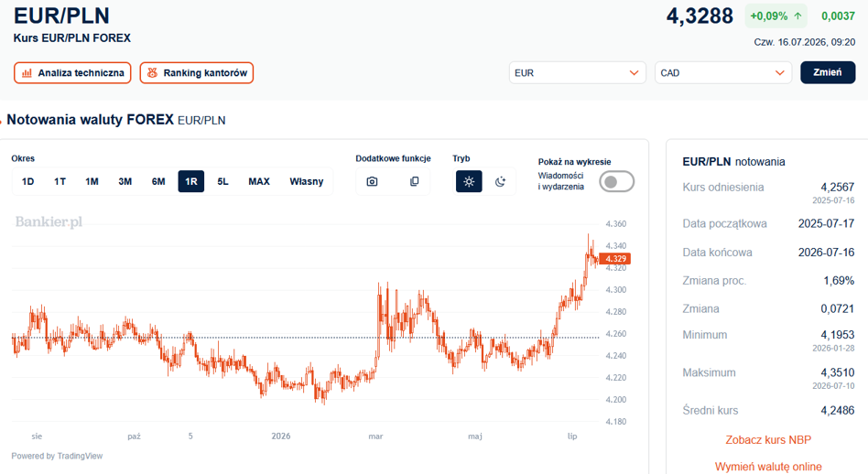Viewport: 868px width, 474px height.
Task: Click the main rate value 4,3288
Action: pos(700,16)
